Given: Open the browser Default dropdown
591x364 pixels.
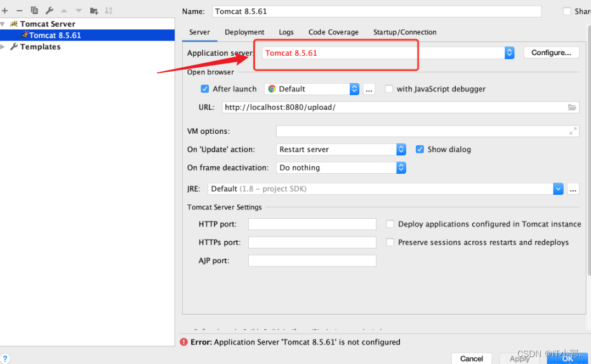Looking at the screenshot, I should (354, 89).
